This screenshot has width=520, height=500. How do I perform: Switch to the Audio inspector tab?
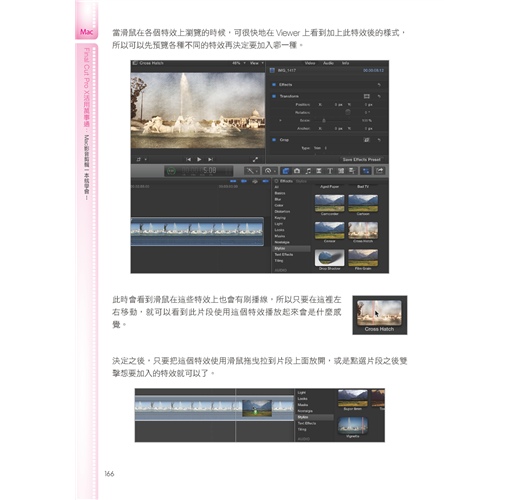[328, 63]
